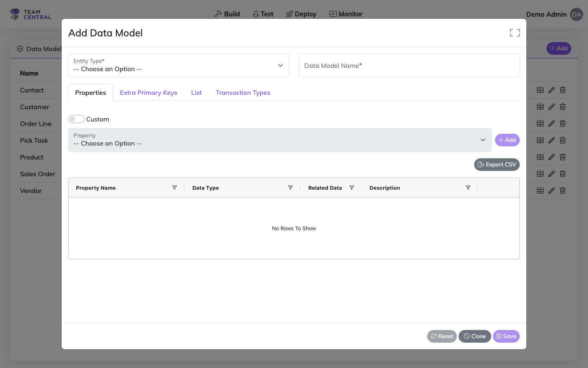This screenshot has height=368, width=588.
Task: Sort by Data Type column header
Action: tap(206, 188)
